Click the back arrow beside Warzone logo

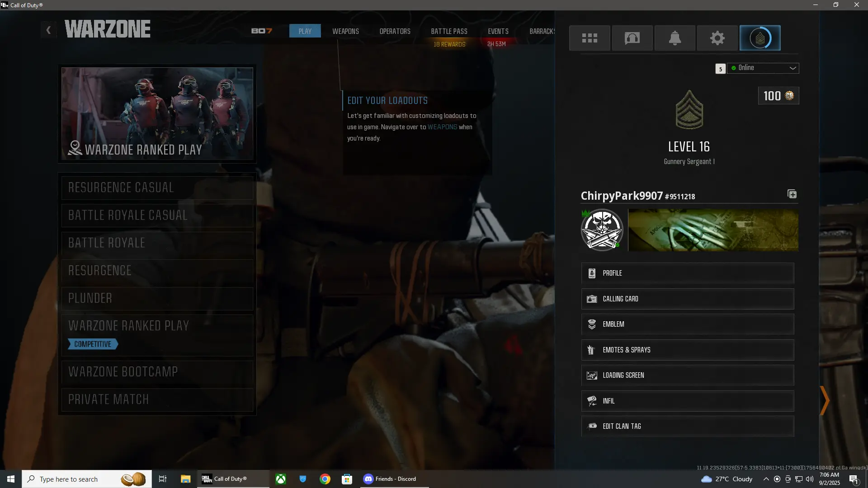48,30
